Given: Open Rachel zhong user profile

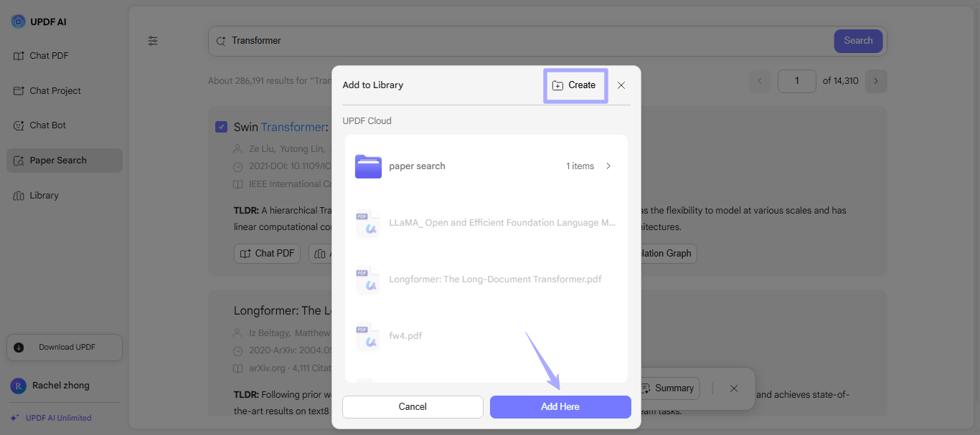Looking at the screenshot, I should (50, 386).
